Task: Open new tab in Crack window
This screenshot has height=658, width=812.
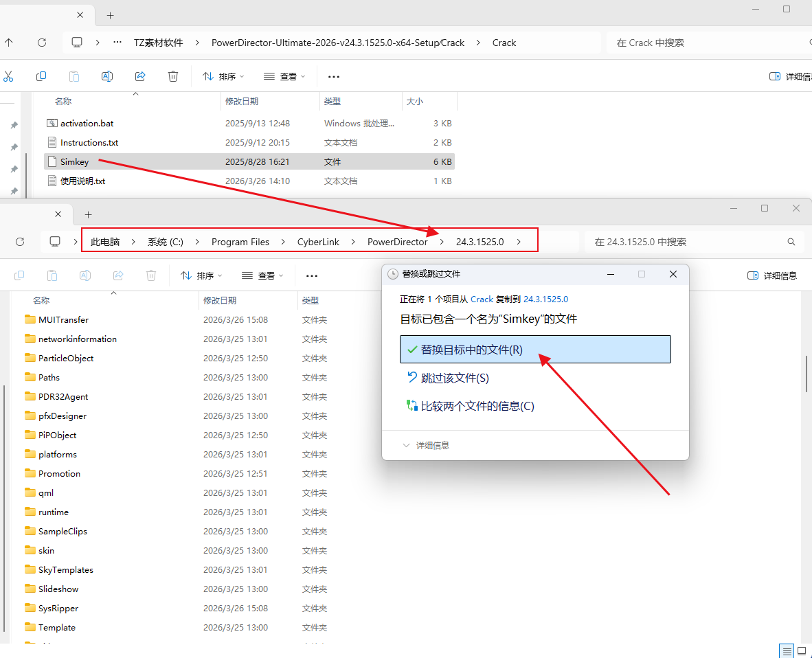Action: point(110,16)
